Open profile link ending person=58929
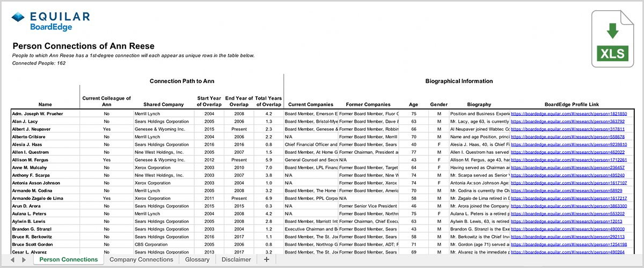This screenshot has width=644, height=268. 566,190
